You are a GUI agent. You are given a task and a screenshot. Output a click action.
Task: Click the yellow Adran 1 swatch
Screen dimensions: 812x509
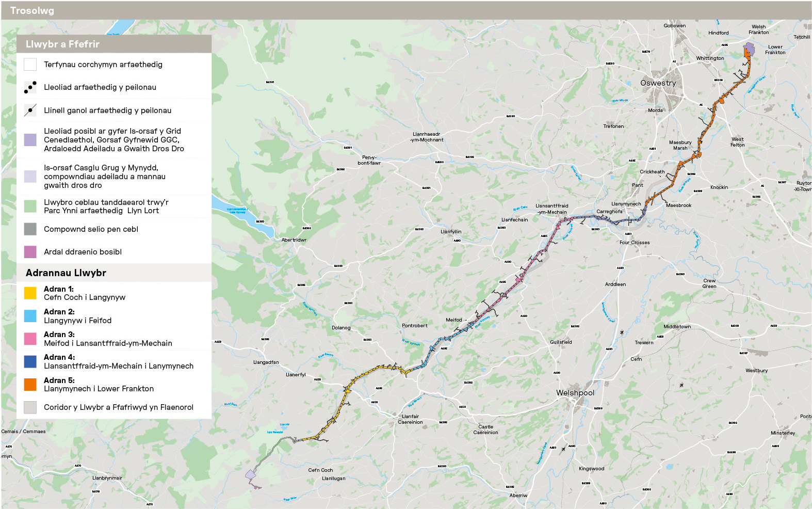[30, 293]
